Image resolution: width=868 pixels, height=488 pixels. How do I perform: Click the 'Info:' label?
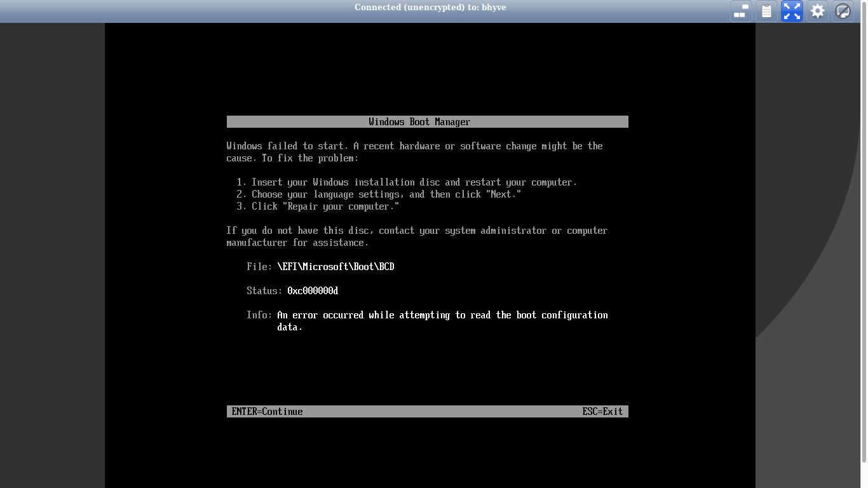(259, 315)
